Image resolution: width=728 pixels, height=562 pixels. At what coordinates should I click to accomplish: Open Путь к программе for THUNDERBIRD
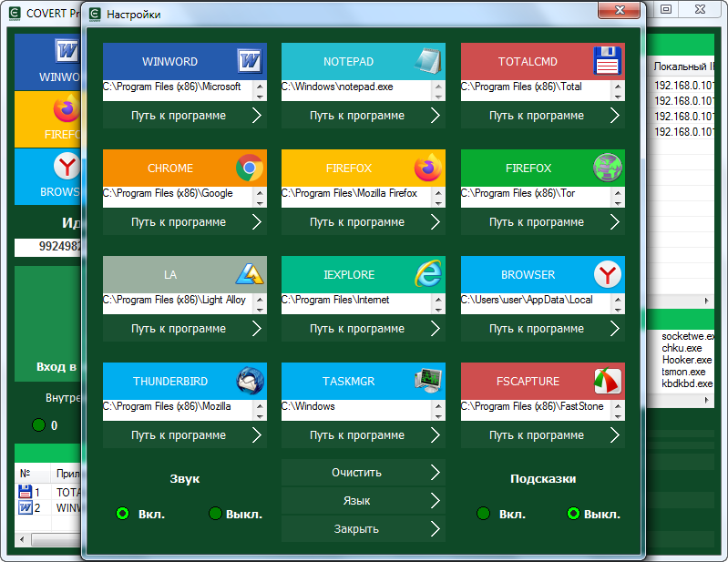[x=185, y=435]
